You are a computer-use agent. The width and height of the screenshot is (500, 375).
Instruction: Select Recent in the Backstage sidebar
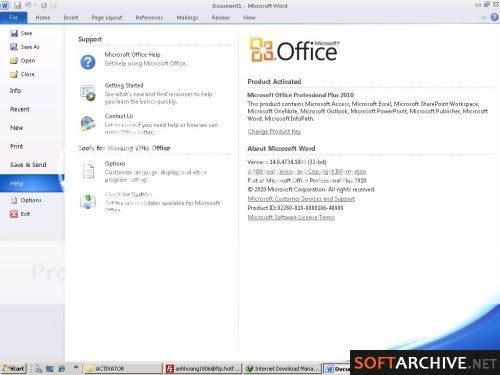[x=20, y=109]
